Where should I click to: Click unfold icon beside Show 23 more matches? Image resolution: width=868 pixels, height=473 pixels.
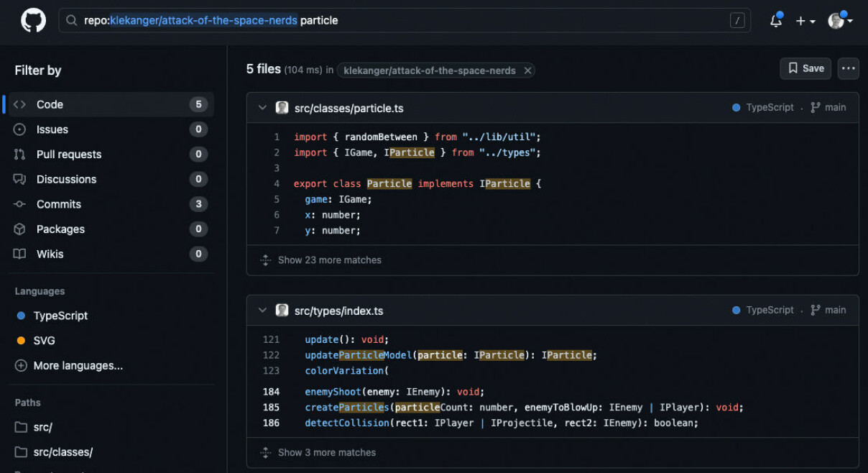[265, 260]
